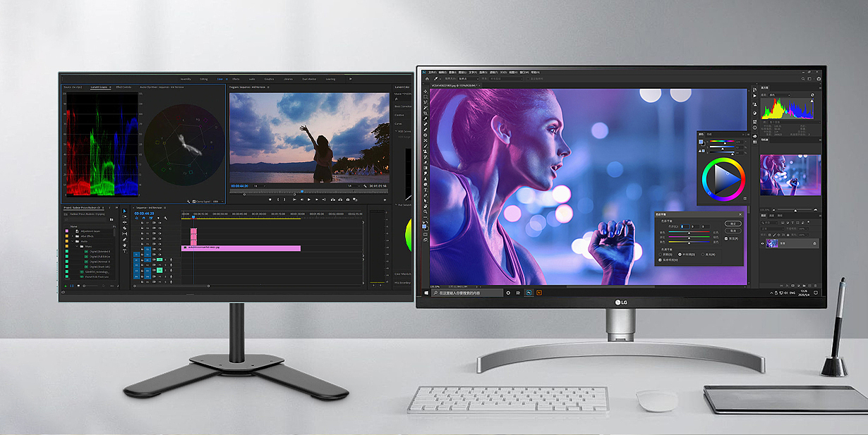
Task: Open the Photoshop 文件(F) File menu
Action: tap(433, 73)
